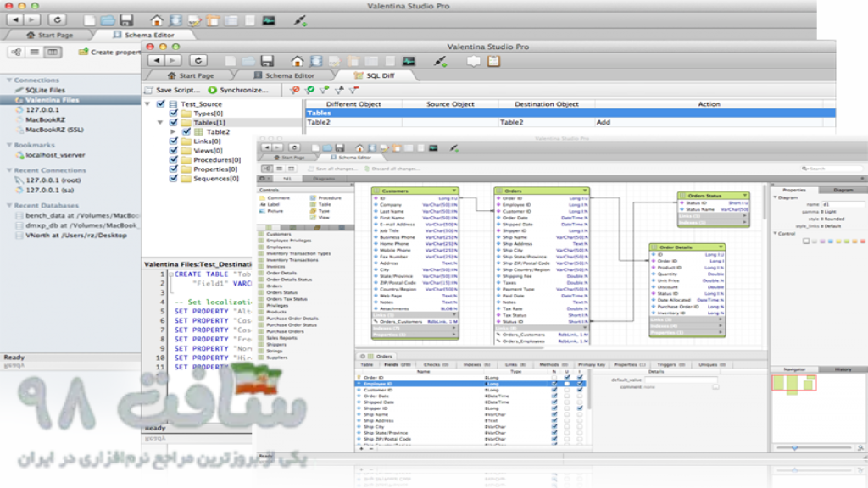The image size is (868, 488).
Task: Switch rear window to column view mode
Action: tap(53, 52)
